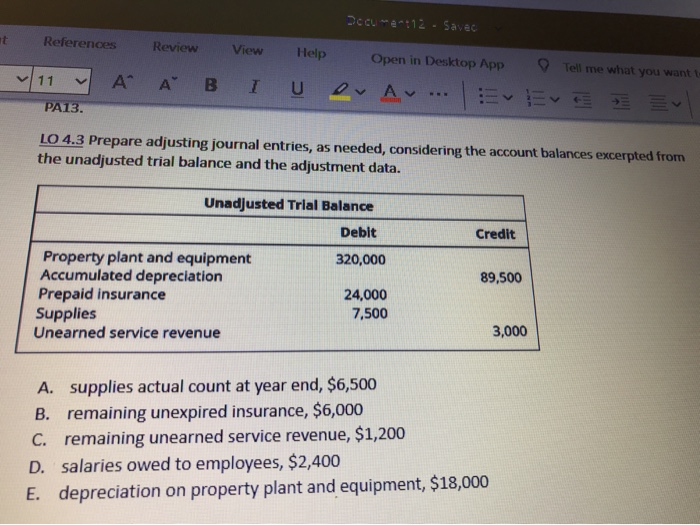Click the 89,500 credit value
The width and height of the screenshot is (700, 525).
point(501,278)
